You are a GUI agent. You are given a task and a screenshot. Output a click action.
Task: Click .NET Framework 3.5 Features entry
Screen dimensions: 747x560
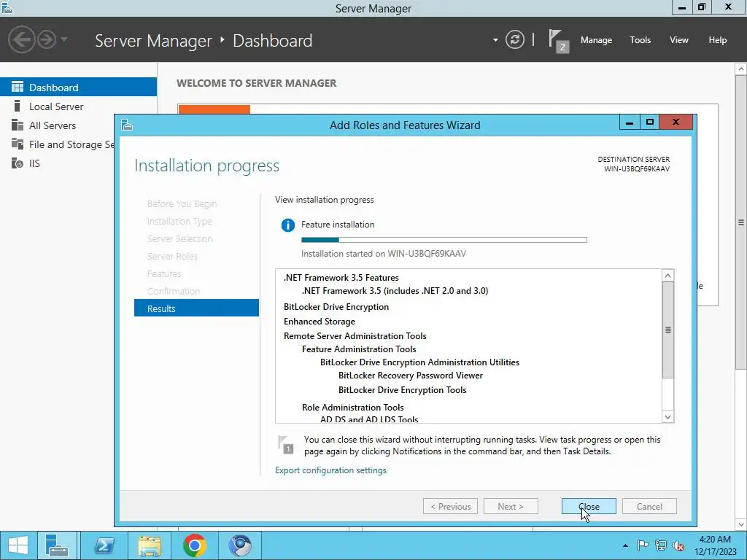[341, 278]
